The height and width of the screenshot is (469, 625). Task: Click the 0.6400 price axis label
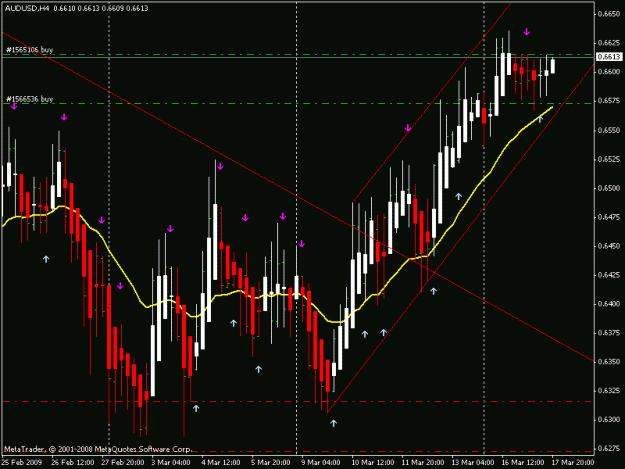tap(609, 304)
